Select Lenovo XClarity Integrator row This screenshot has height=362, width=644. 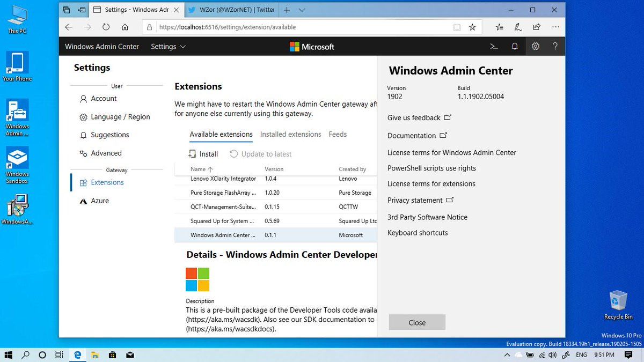(276, 179)
